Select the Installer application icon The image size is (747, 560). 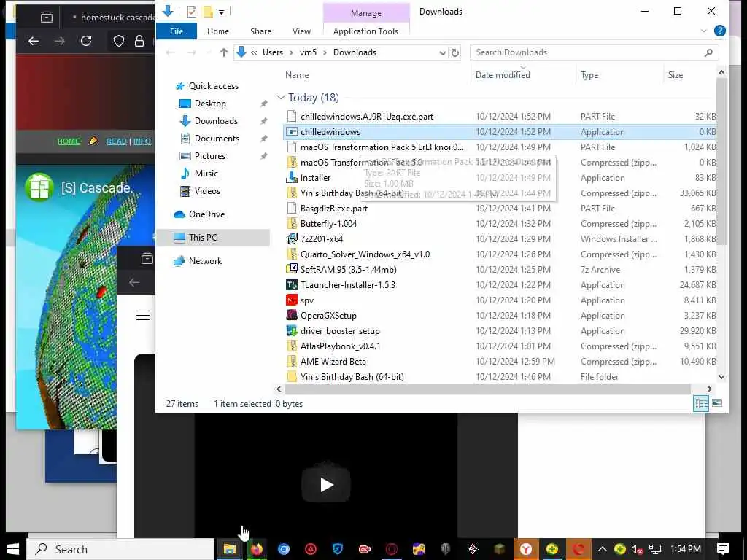coord(292,178)
